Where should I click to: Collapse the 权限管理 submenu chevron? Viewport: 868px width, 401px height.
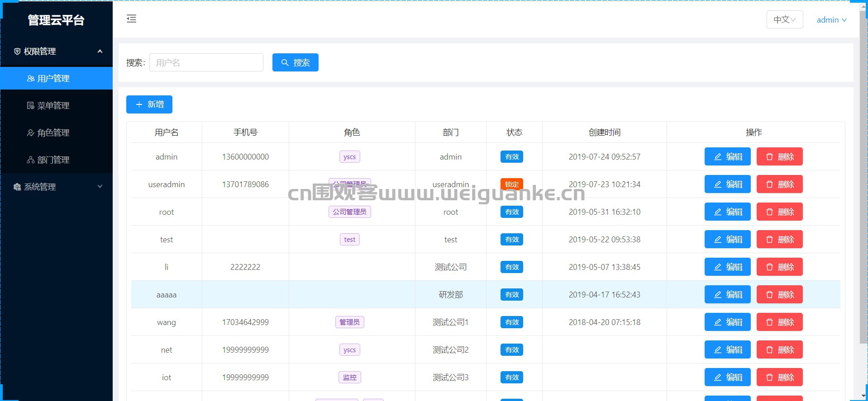click(x=100, y=52)
